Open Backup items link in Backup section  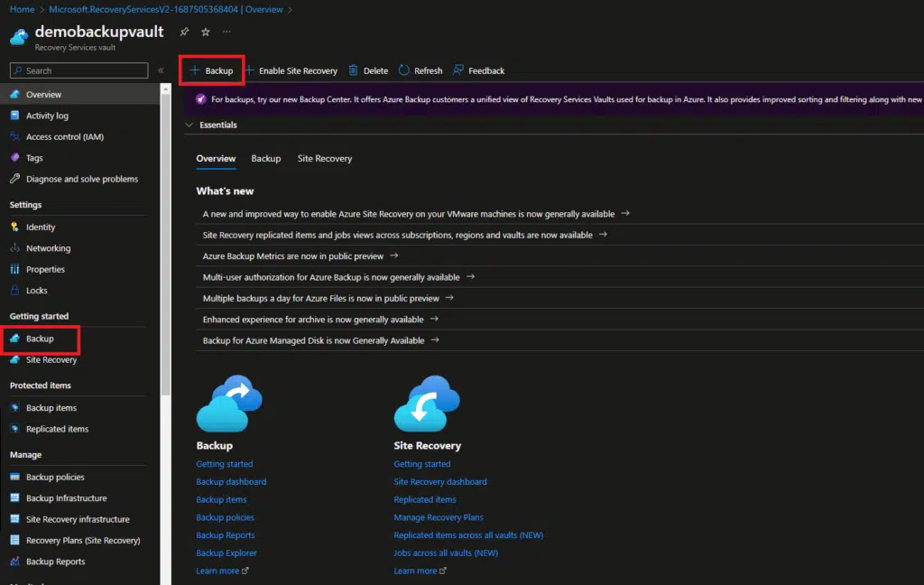(x=221, y=499)
